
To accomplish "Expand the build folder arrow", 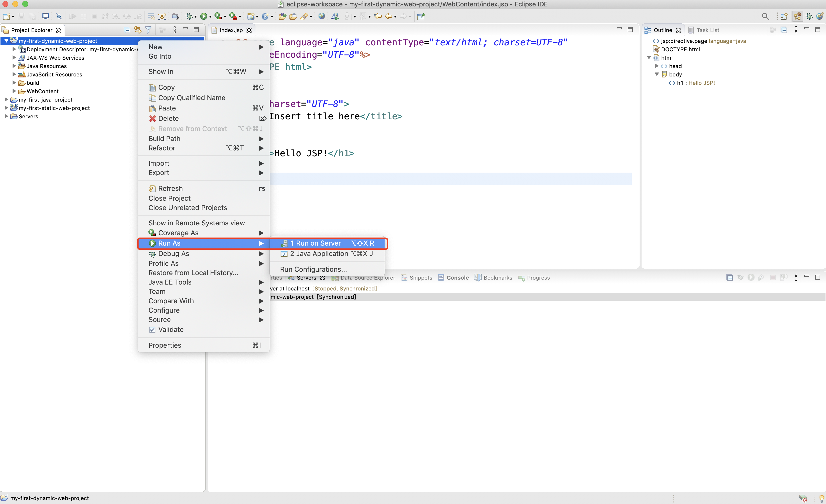I will click(x=14, y=83).
